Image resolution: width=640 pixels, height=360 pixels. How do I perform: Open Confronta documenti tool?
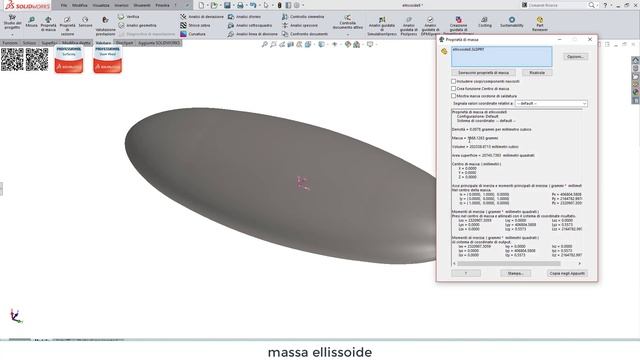pos(305,34)
